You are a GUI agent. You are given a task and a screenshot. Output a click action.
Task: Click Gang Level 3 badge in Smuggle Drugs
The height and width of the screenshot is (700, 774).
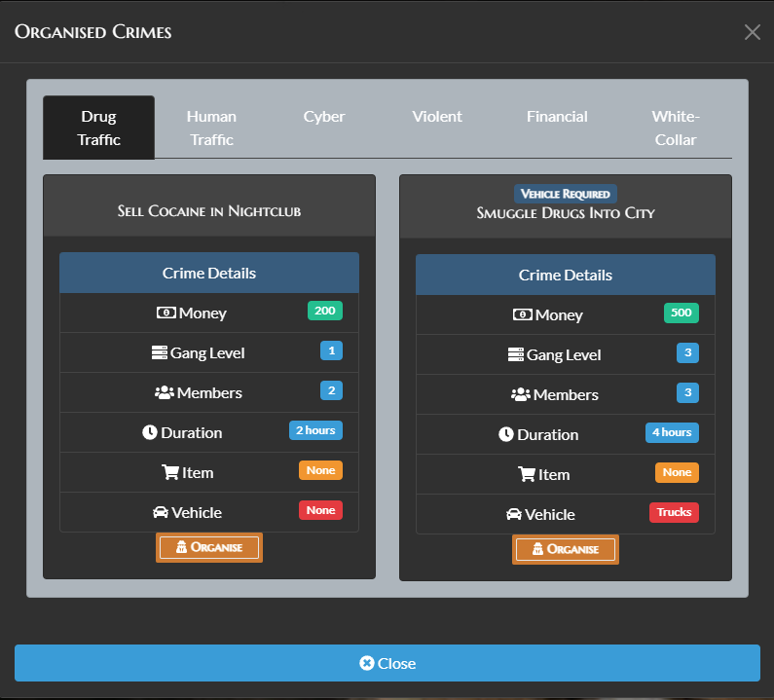coord(687,353)
